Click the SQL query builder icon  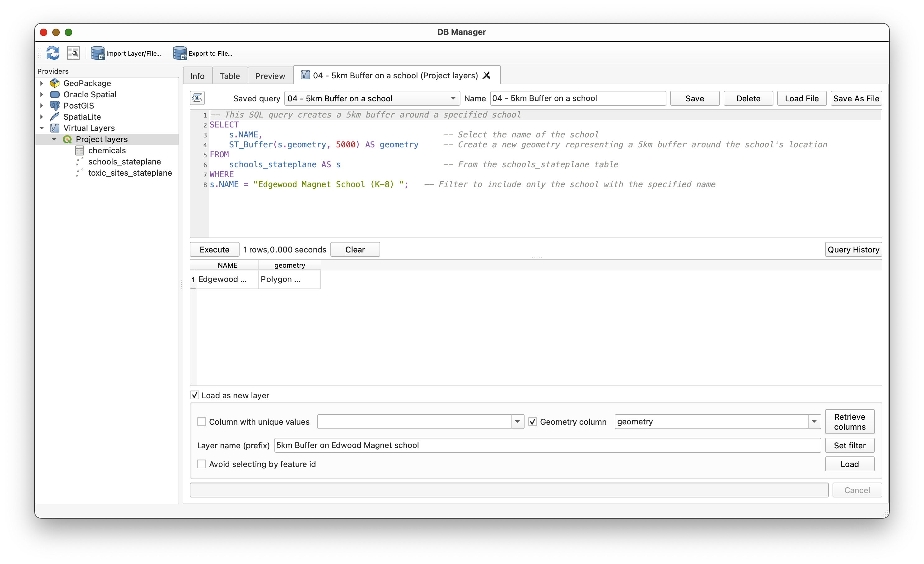[197, 98]
